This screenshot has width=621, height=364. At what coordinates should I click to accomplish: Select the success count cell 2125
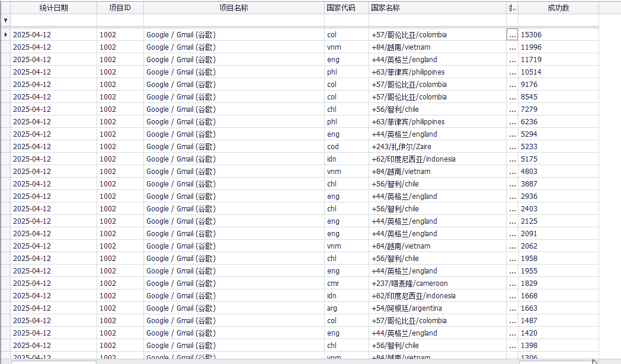coord(558,221)
